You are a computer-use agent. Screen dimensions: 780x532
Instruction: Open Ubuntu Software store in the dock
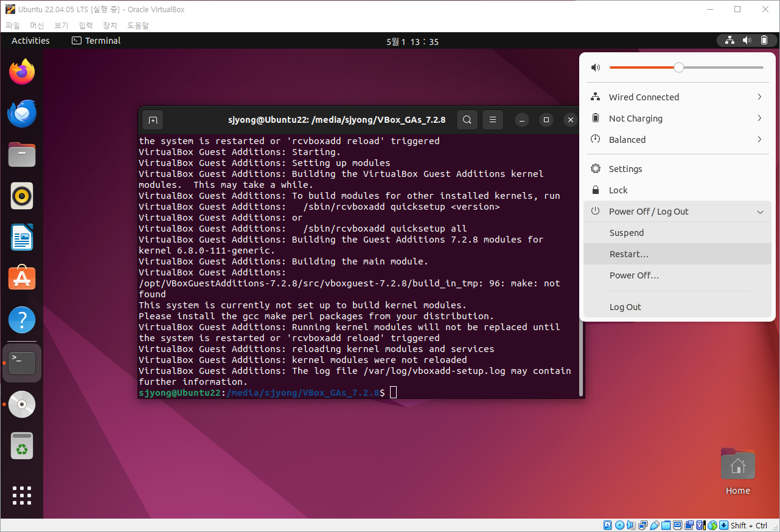[22, 278]
